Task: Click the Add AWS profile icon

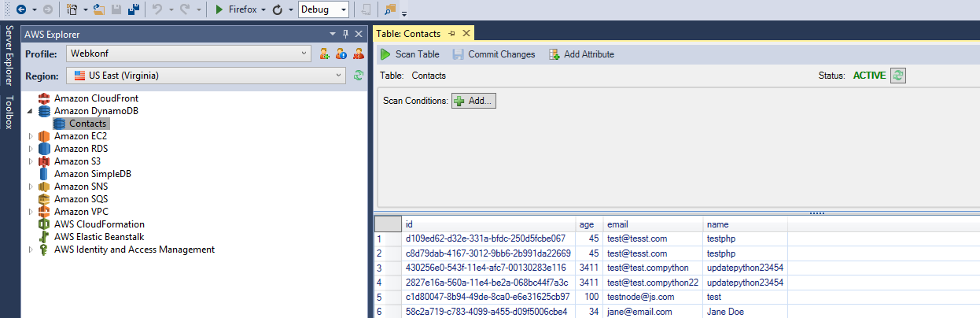Action: (324, 54)
